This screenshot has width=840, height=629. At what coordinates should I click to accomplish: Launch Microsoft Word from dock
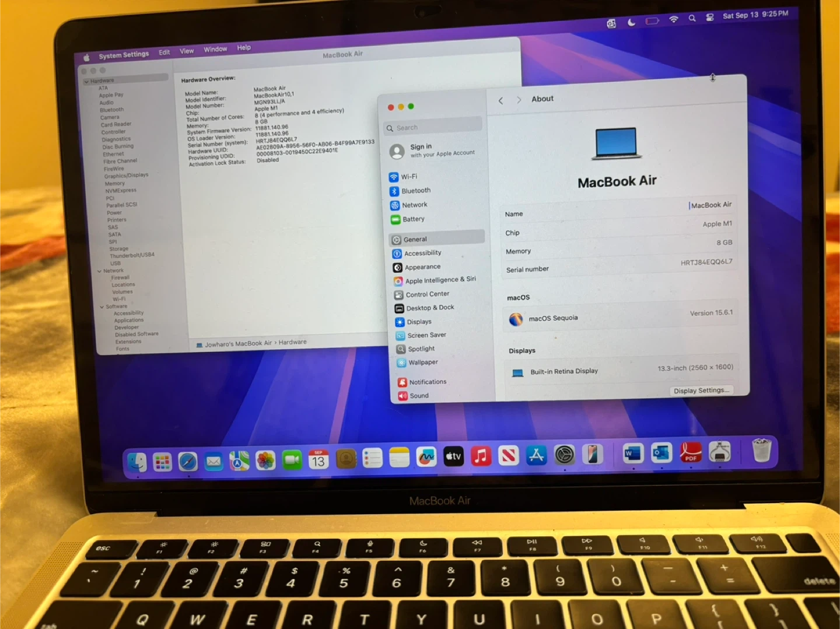coord(633,452)
